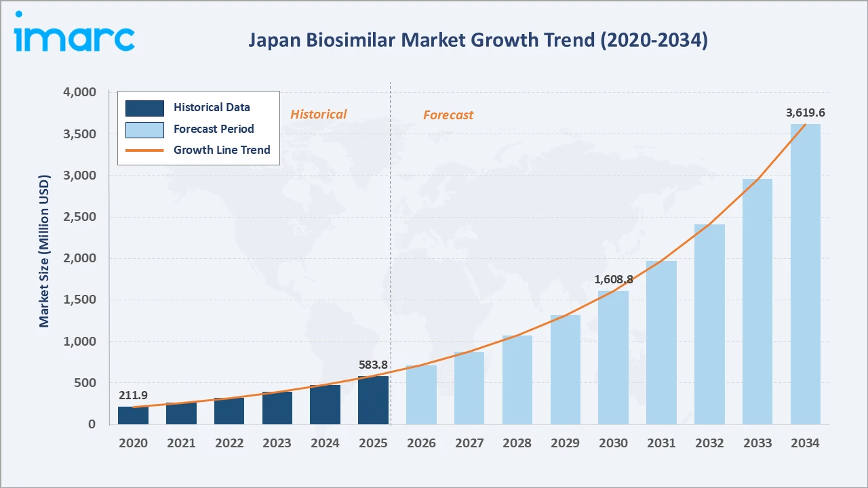Click the '2021' x-axis label

click(181, 443)
